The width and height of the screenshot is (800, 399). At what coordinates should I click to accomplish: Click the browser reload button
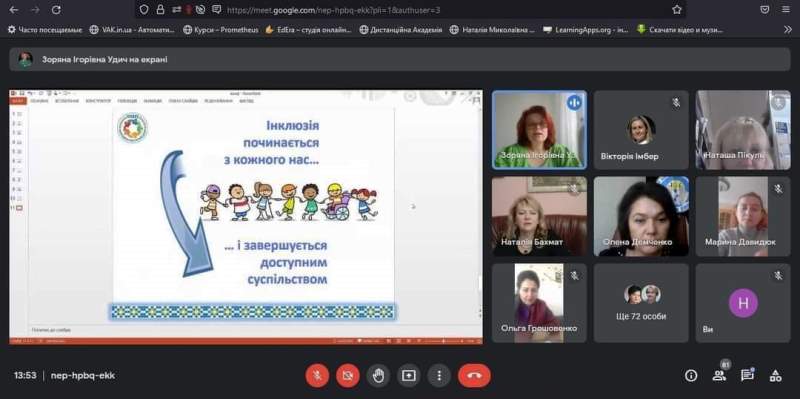point(56,10)
